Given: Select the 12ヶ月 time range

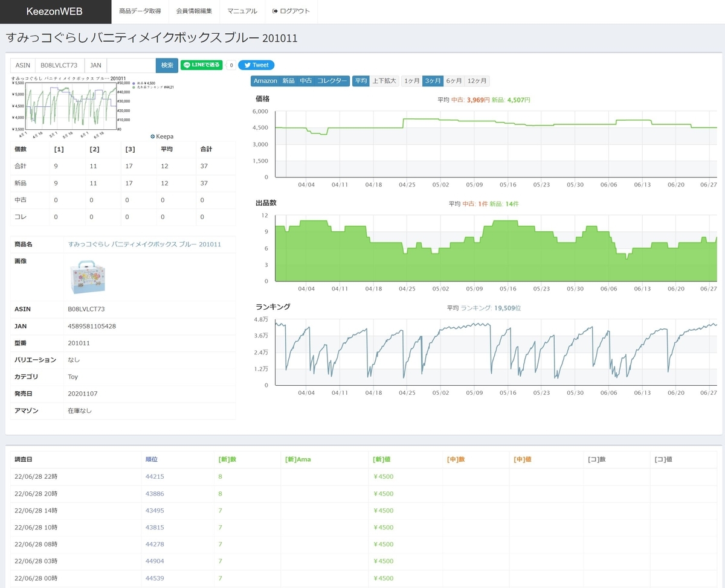Looking at the screenshot, I should [477, 81].
